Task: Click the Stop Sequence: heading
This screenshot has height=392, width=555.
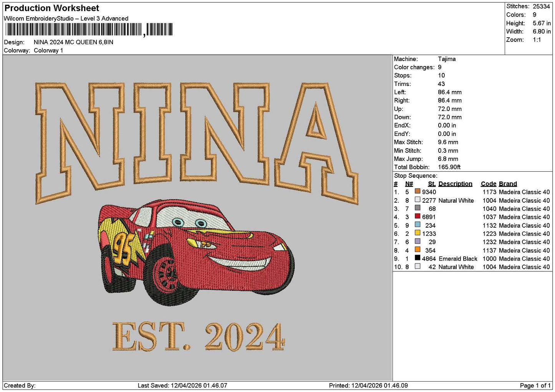Action: (x=416, y=176)
